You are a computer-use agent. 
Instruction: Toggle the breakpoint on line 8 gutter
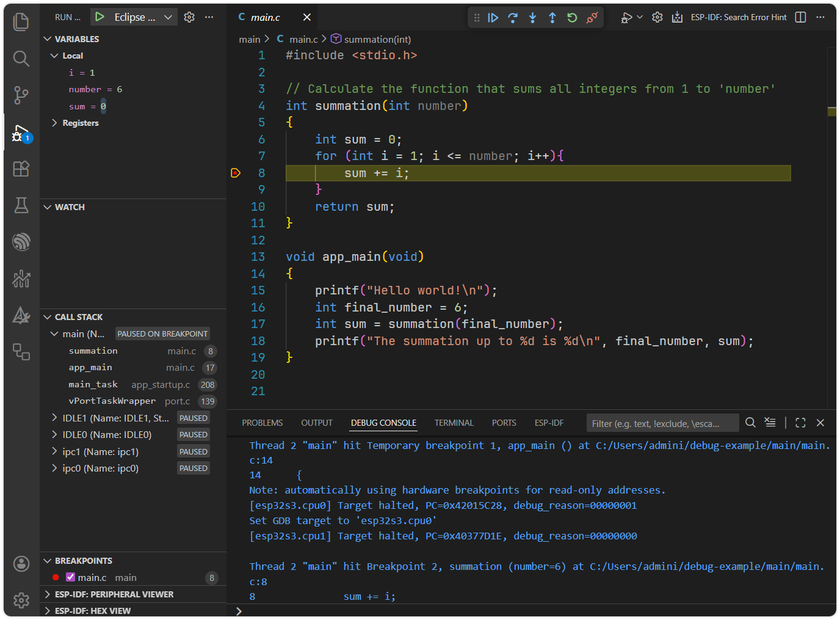[x=236, y=173]
